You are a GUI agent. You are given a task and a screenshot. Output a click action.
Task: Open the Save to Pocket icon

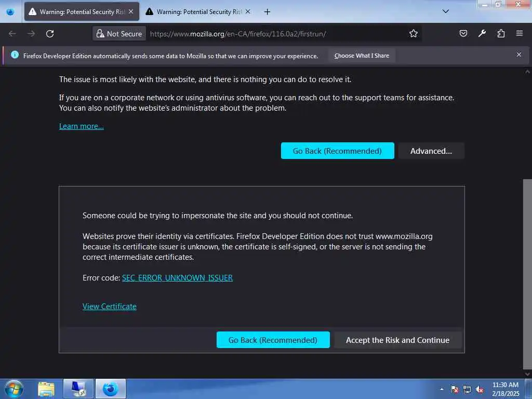pos(463,33)
